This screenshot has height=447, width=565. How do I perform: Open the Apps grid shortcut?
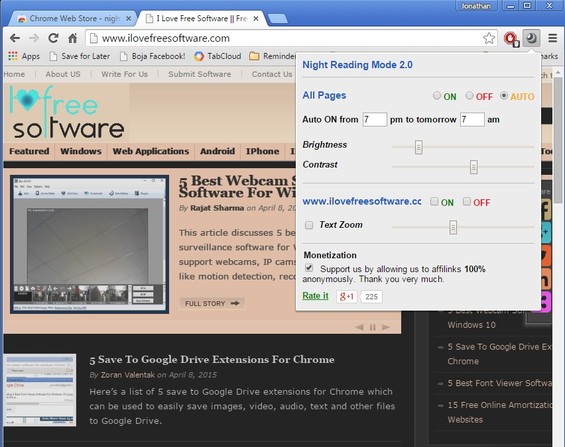(x=24, y=56)
